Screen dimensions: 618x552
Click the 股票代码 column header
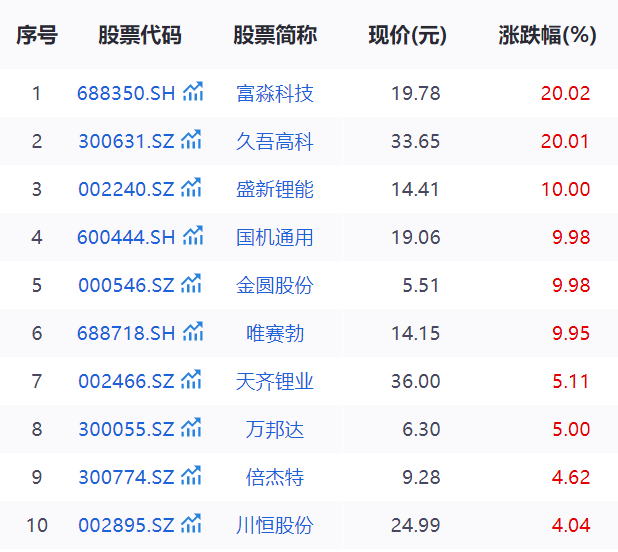(x=140, y=36)
